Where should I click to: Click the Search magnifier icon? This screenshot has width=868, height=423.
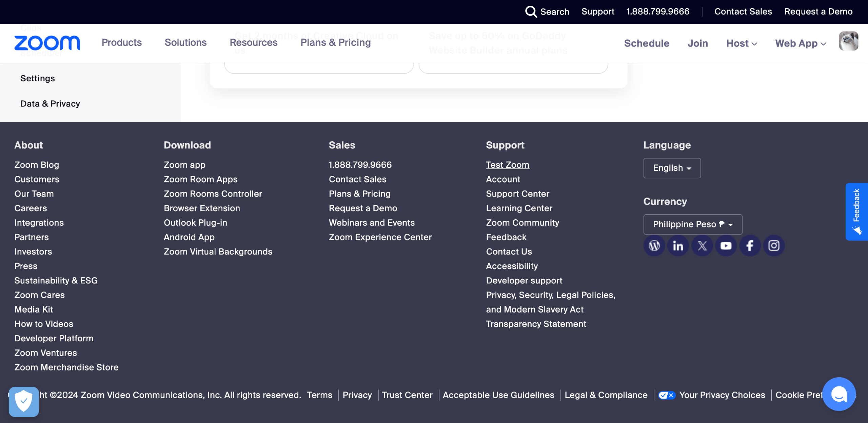(531, 12)
